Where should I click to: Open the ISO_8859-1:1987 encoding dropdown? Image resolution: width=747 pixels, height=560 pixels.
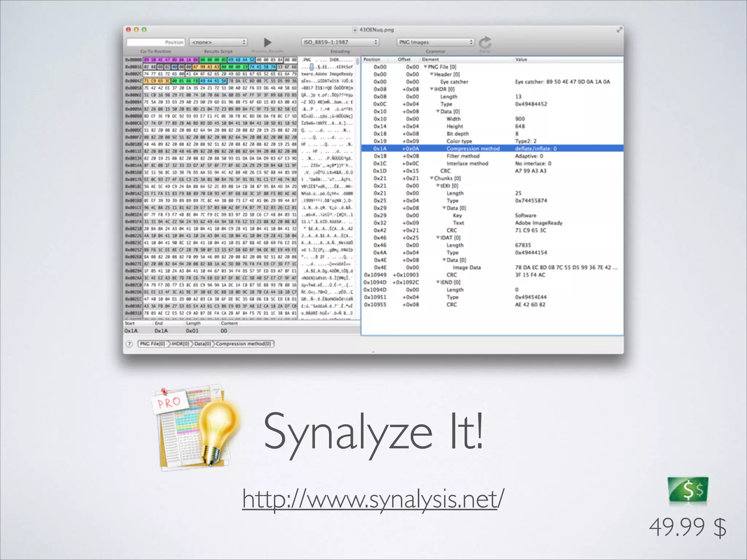[x=340, y=42]
